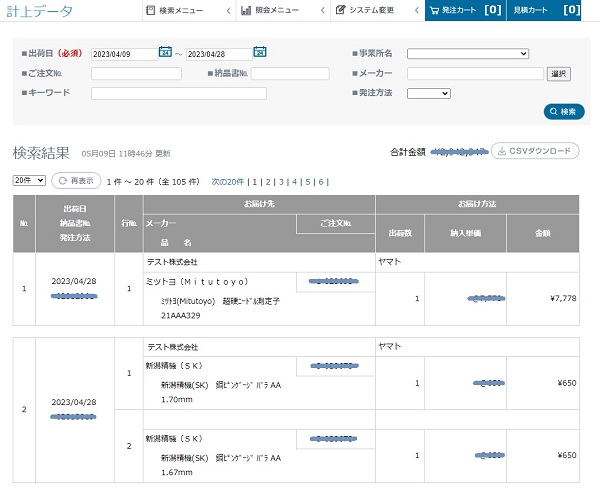Focus the キーワード input field
This screenshot has width=600, height=489.
point(178,93)
